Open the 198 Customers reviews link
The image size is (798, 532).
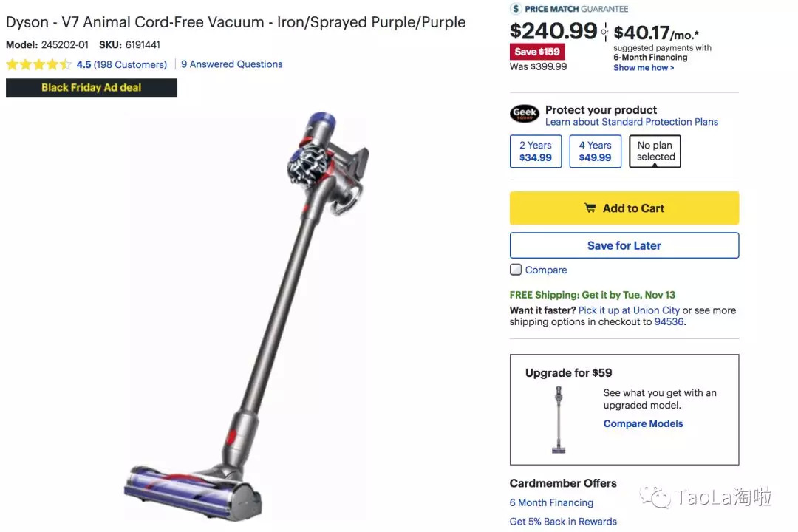tap(130, 65)
